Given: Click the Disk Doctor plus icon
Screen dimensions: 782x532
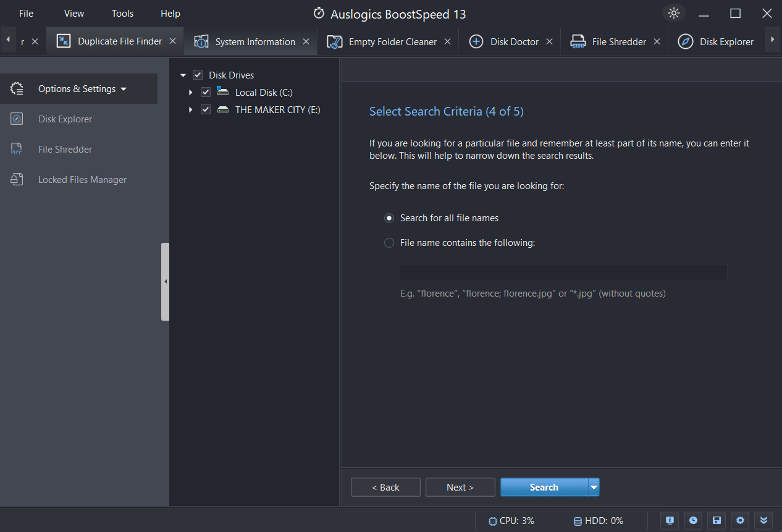Looking at the screenshot, I should pyautogui.click(x=476, y=42).
